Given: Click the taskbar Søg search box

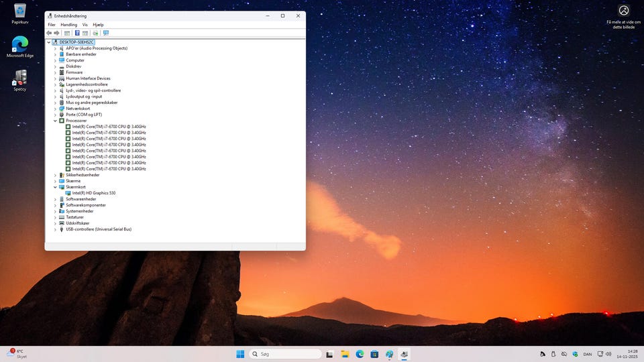Looking at the screenshot, I should pyautogui.click(x=286, y=354).
